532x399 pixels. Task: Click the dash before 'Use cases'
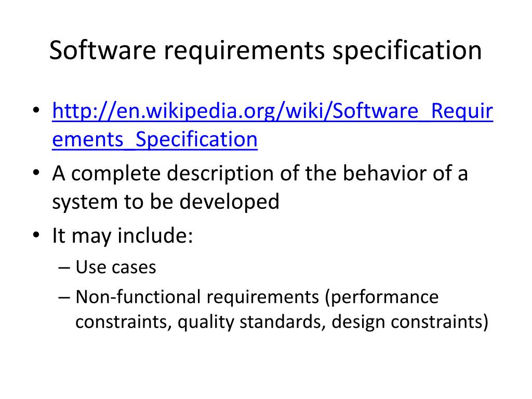point(64,268)
